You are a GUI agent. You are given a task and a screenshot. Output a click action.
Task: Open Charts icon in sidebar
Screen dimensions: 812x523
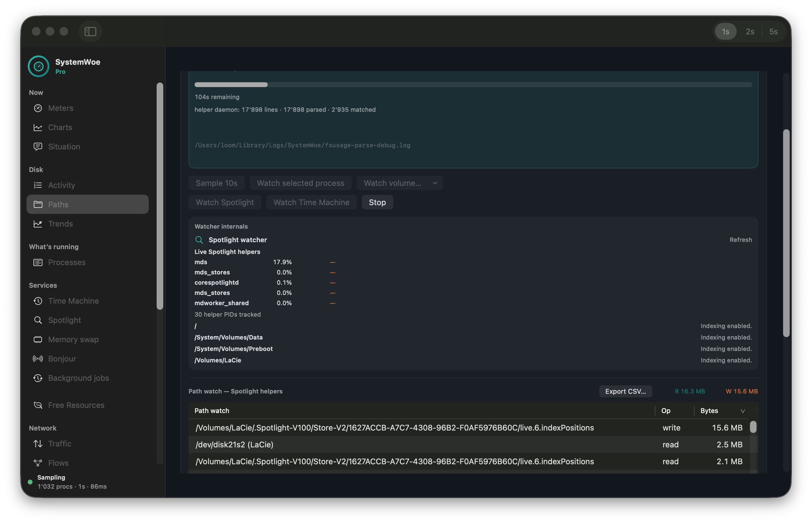38,127
